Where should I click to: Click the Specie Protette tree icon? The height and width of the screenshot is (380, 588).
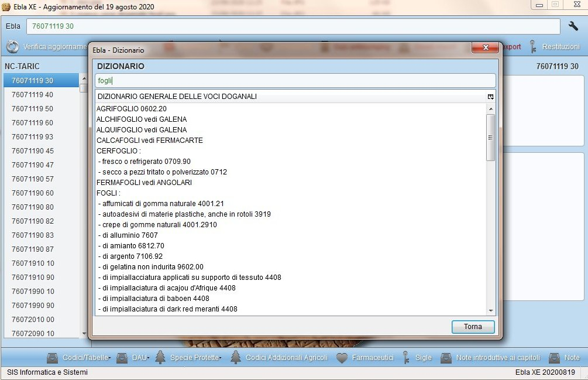click(160, 357)
